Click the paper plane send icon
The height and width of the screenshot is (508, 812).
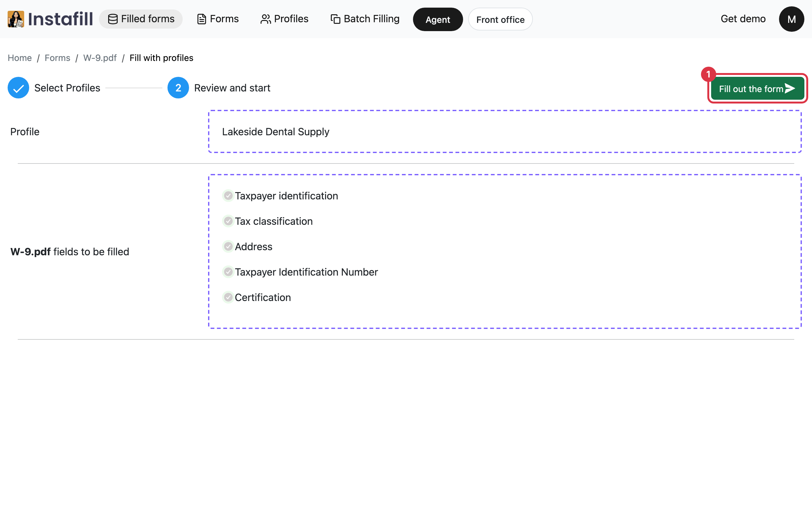click(790, 88)
